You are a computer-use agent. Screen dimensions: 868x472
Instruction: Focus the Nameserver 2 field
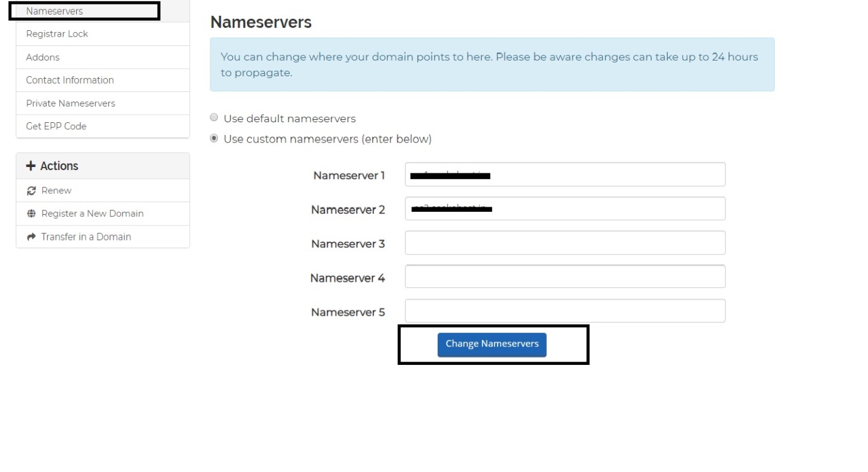(x=565, y=209)
